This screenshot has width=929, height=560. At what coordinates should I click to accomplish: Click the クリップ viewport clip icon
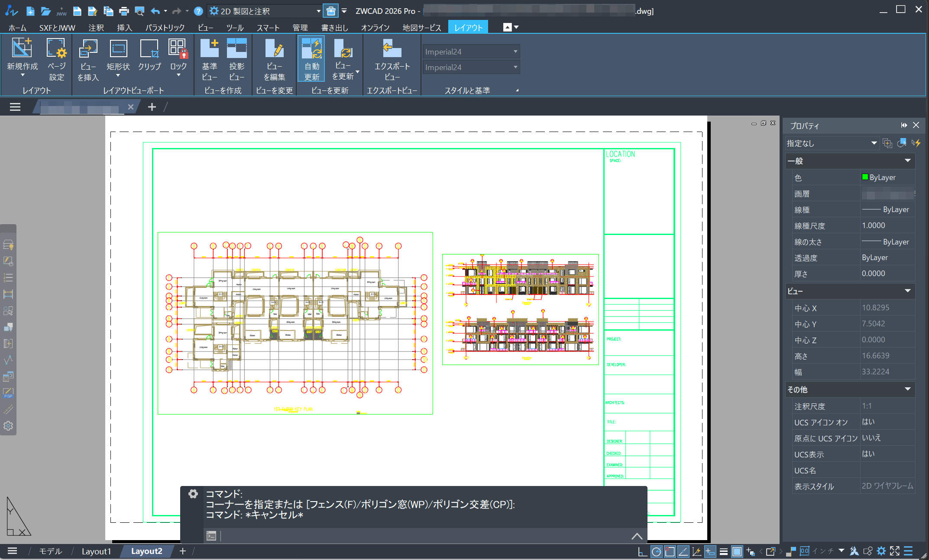point(149,48)
